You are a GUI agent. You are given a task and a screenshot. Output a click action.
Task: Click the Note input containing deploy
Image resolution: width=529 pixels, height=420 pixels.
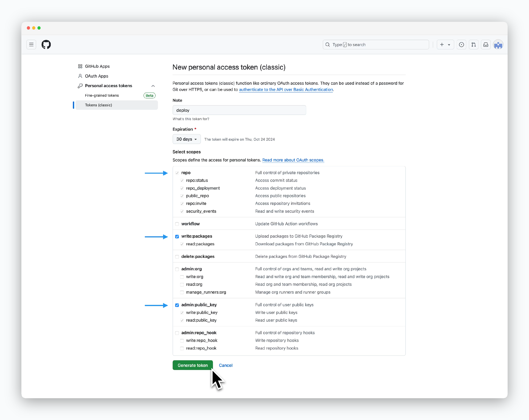pyautogui.click(x=239, y=110)
